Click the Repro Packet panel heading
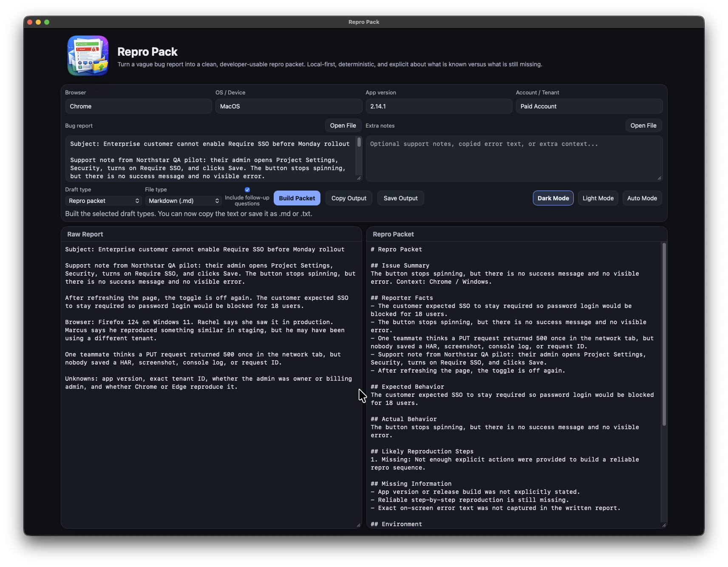Viewport: 728px width, 567px height. 393,234
